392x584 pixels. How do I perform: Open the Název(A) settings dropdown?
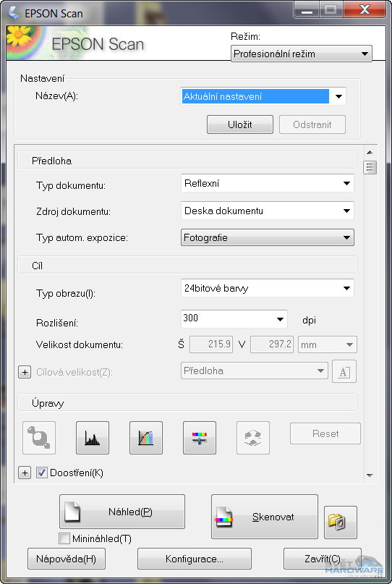(263, 96)
